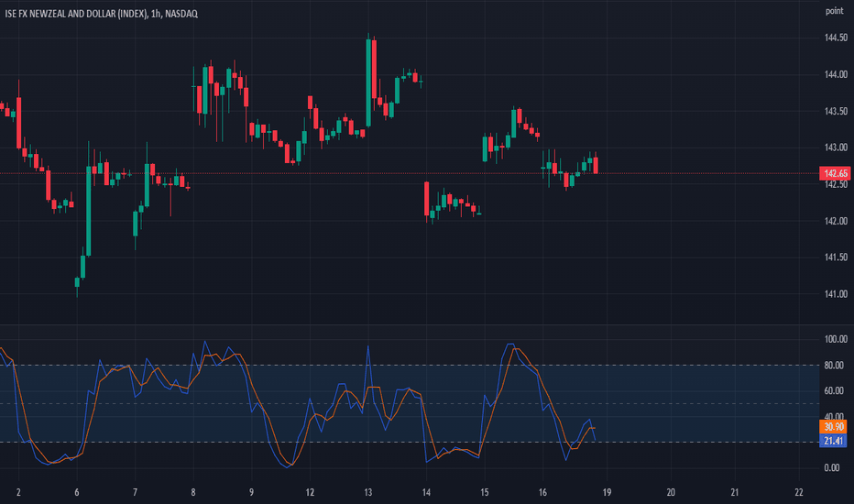The image size is (854, 504).
Task: Click date label 7 on time axis
Action: point(135,492)
